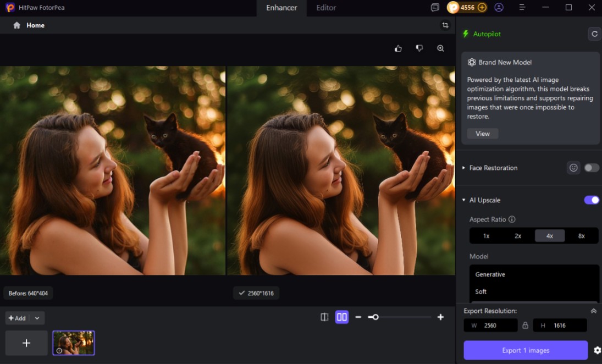602x364 pixels.
Task: Toggle the export resolution lock icon
Action: coord(525,325)
